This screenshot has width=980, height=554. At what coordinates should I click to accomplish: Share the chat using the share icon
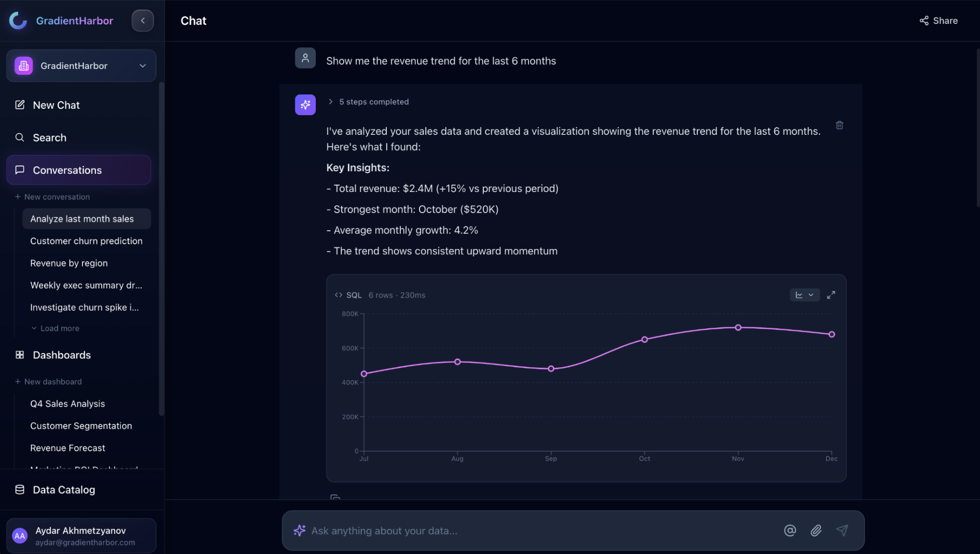point(938,20)
